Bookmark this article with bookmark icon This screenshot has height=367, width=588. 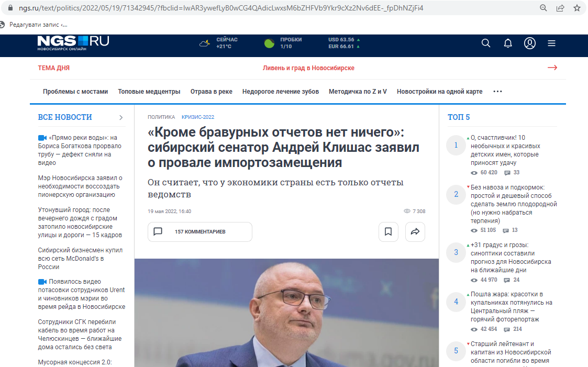click(x=388, y=231)
